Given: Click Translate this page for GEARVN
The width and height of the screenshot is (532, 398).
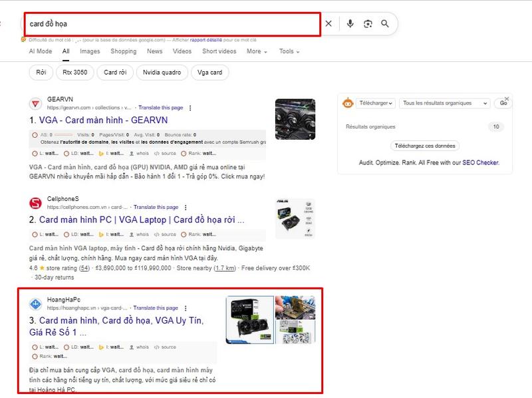Looking at the screenshot, I should click(160, 108).
